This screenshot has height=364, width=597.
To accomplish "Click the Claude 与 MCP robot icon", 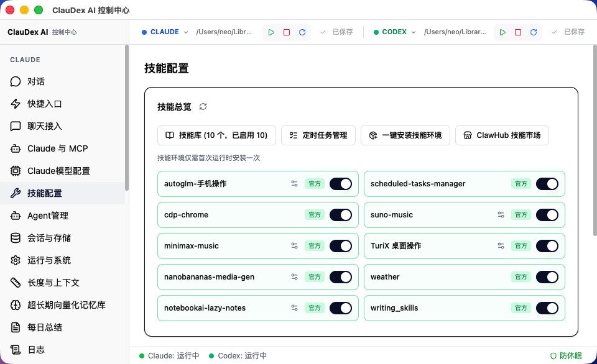I will 15,148.
